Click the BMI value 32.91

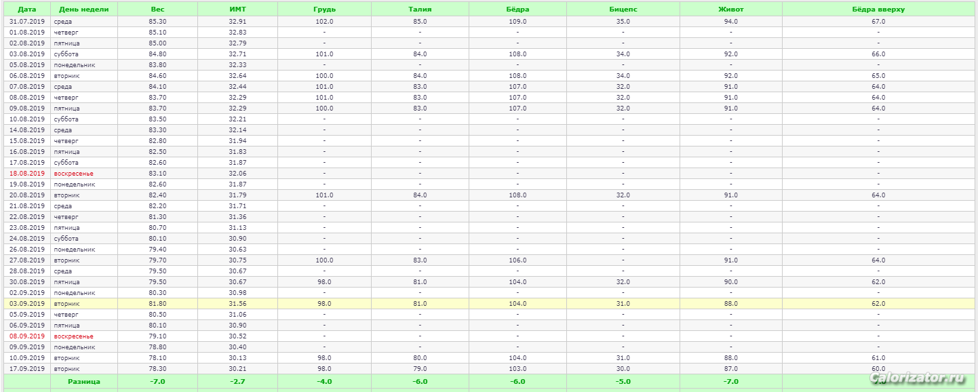[x=237, y=22]
